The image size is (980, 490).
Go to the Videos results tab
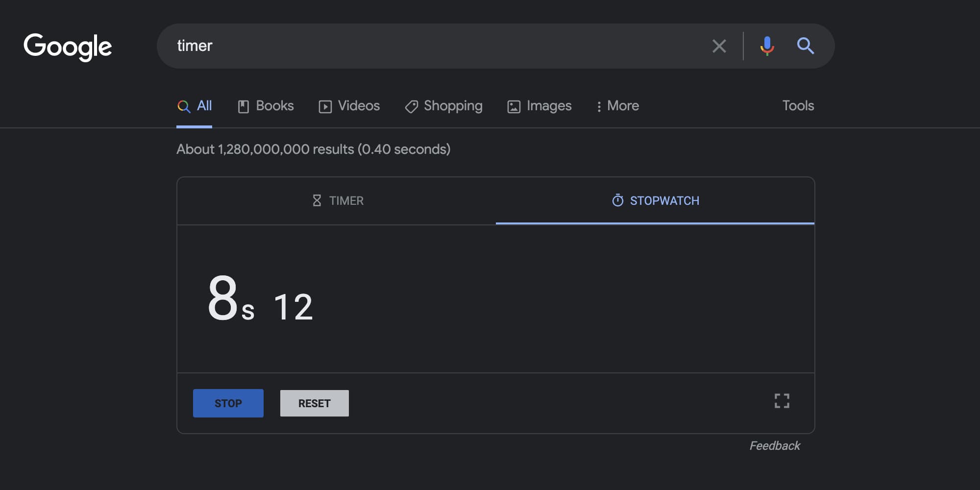349,106
